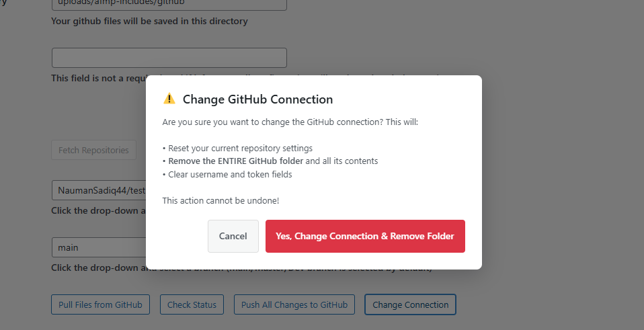Confirm Yes, Change Connection & Remove Folder
This screenshot has height=330, width=644.
point(365,237)
